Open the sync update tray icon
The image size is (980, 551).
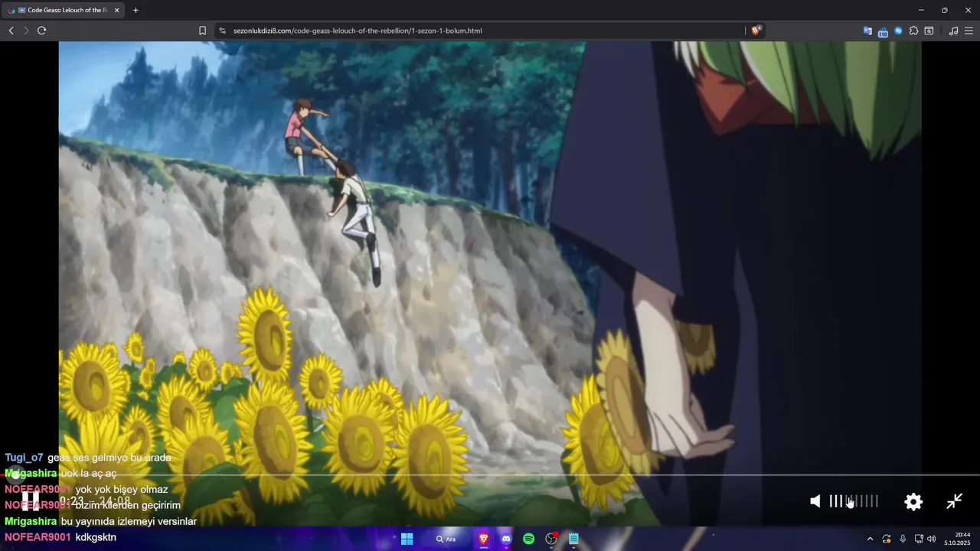887,539
